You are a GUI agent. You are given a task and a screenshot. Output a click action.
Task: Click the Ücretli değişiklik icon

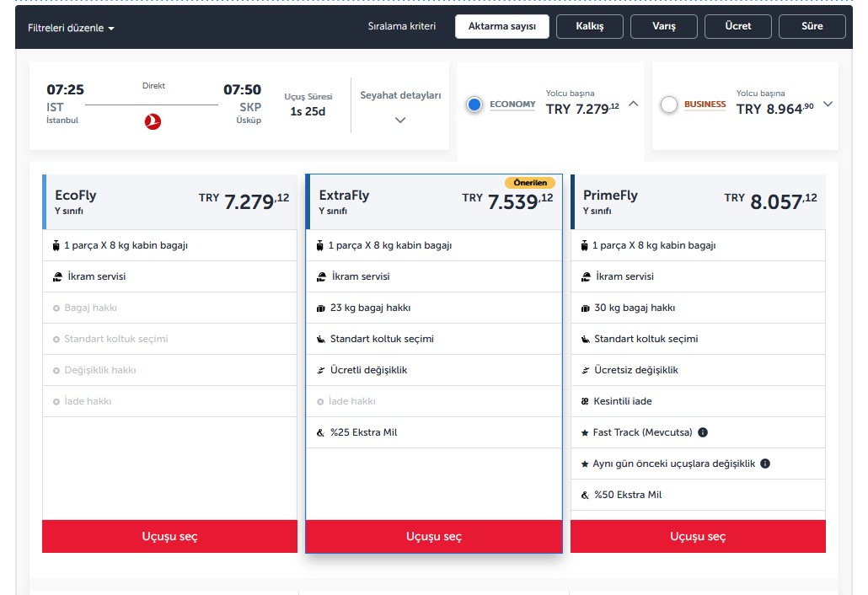[x=320, y=370]
